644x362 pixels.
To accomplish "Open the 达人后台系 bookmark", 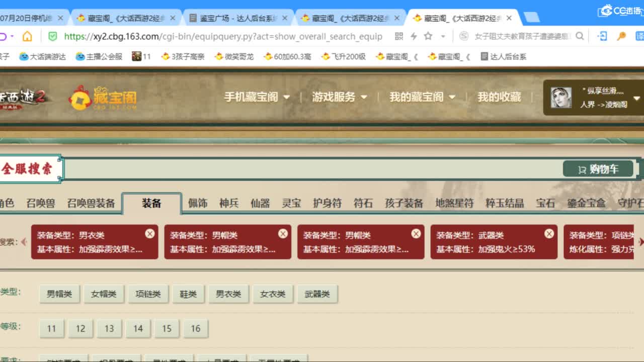I will tap(503, 56).
